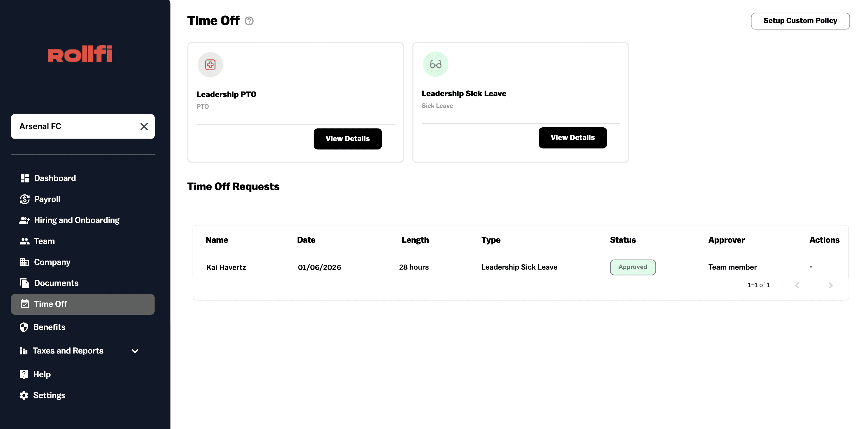Click the Dashboard grid icon
The image size is (868, 429).
tap(24, 178)
